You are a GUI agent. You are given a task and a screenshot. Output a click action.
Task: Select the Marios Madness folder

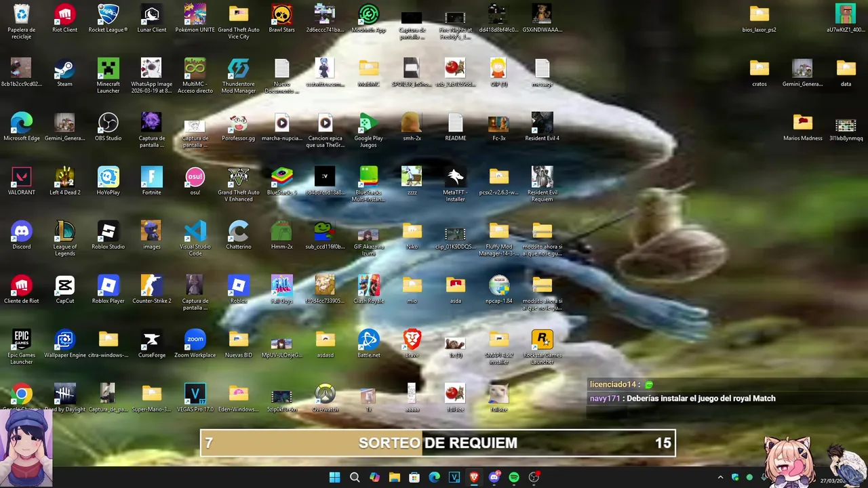[x=803, y=127]
